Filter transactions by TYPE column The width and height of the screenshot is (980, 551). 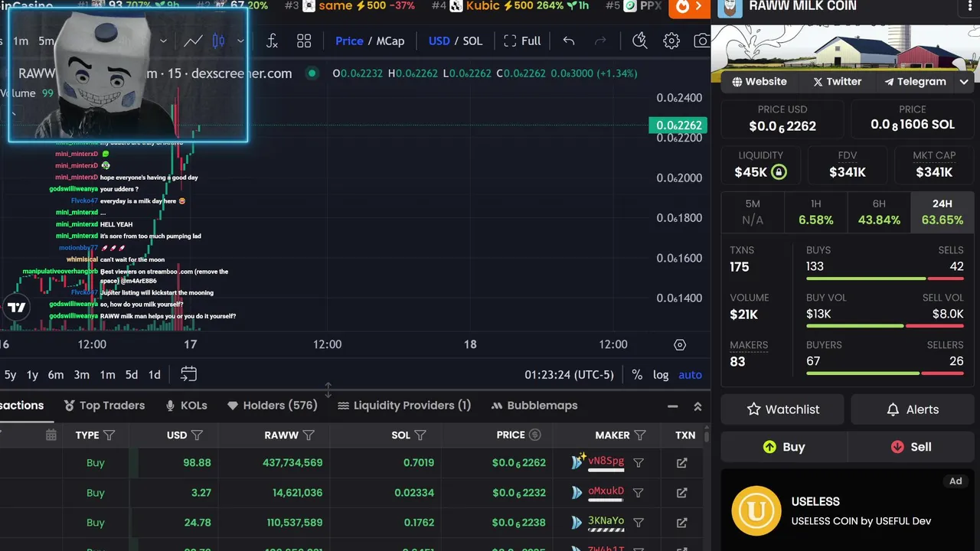click(109, 435)
